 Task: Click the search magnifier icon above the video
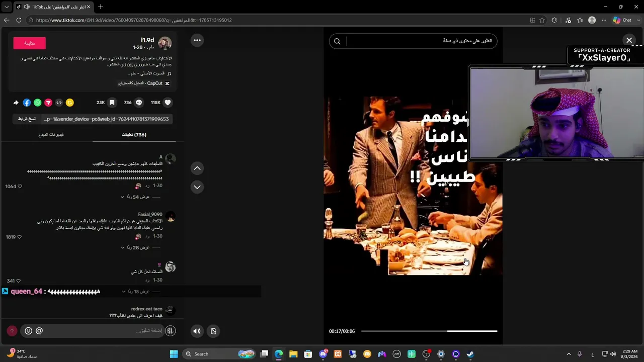pos(337,41)
